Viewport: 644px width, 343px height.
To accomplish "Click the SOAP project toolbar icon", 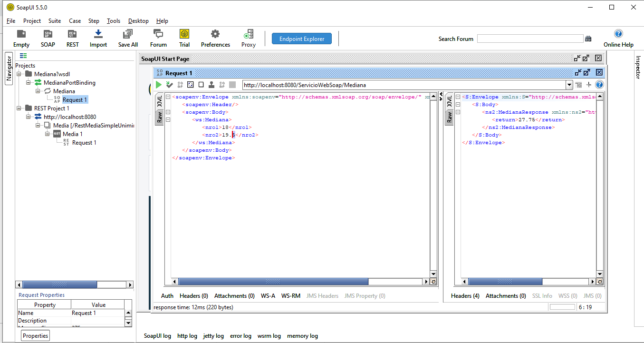I will [x=48, y=34].
